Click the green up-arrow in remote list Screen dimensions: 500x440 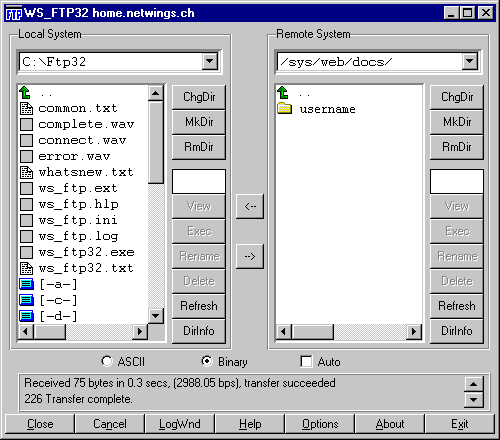pyautogui.click(x=283, y=93)
